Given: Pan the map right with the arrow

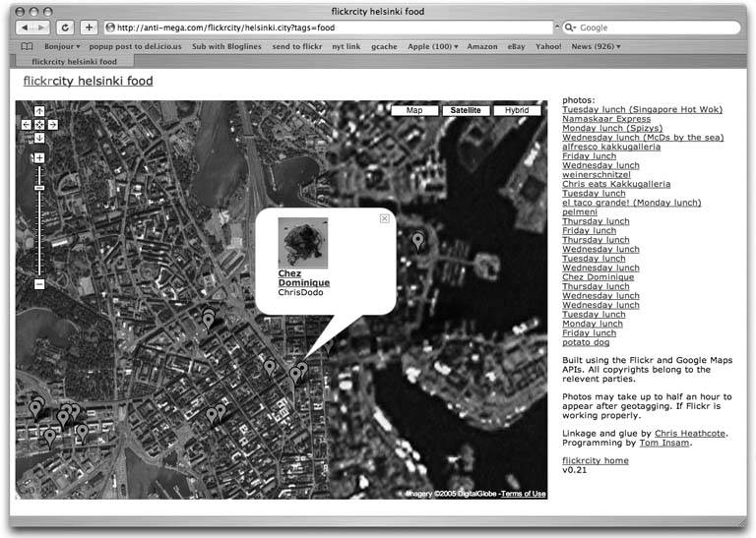Looking at the screenshot, I should point(52,124).
